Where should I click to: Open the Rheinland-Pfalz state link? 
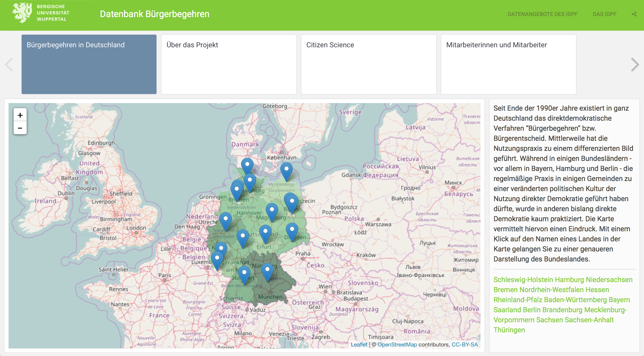[x=518, y=300]
